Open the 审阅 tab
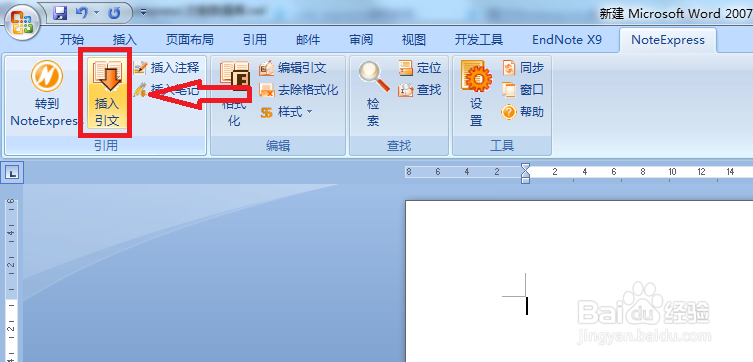 coord(361,40)
